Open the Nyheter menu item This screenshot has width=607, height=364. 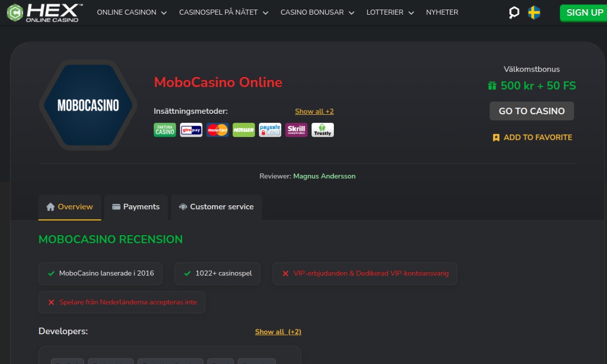coord(442,12)
